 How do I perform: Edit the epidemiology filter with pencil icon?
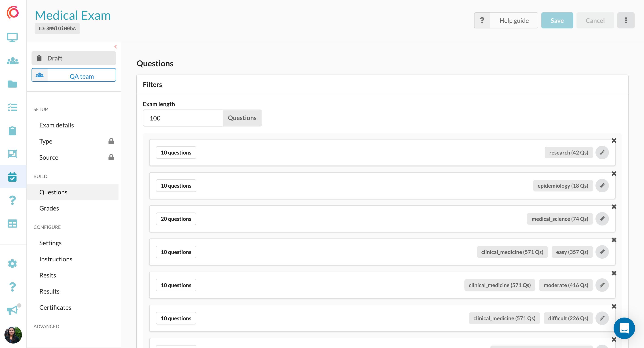(602, 185)
